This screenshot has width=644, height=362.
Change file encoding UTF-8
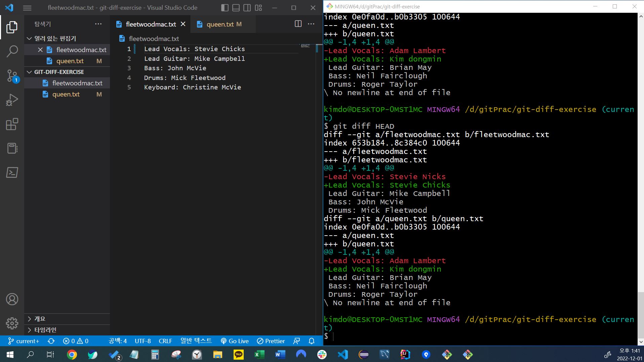143,341
